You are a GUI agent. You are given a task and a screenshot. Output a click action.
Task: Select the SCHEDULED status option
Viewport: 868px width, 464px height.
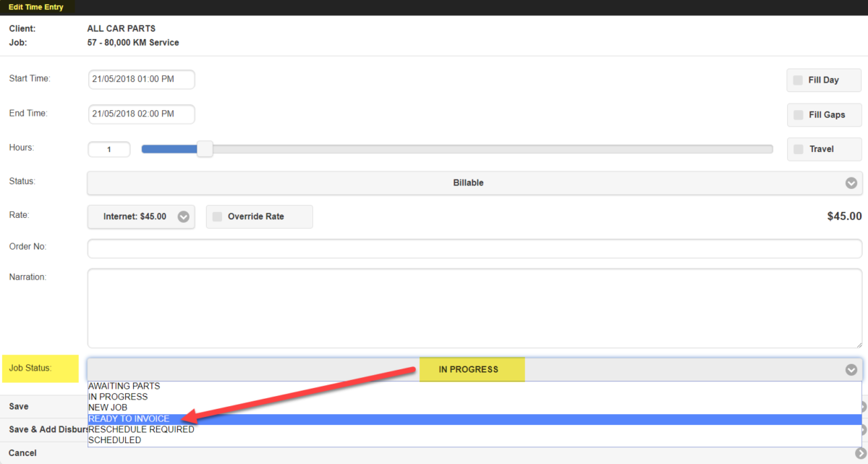(x=114, y=439)
